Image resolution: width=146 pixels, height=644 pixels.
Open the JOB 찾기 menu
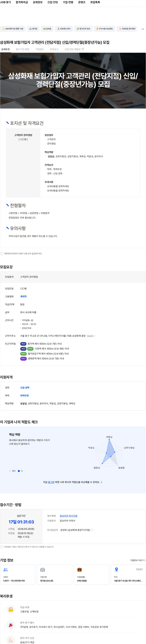5,2
